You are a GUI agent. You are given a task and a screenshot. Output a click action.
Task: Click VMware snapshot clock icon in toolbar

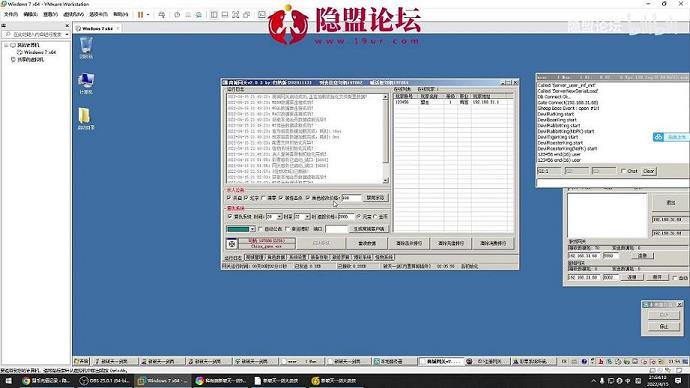177,15
